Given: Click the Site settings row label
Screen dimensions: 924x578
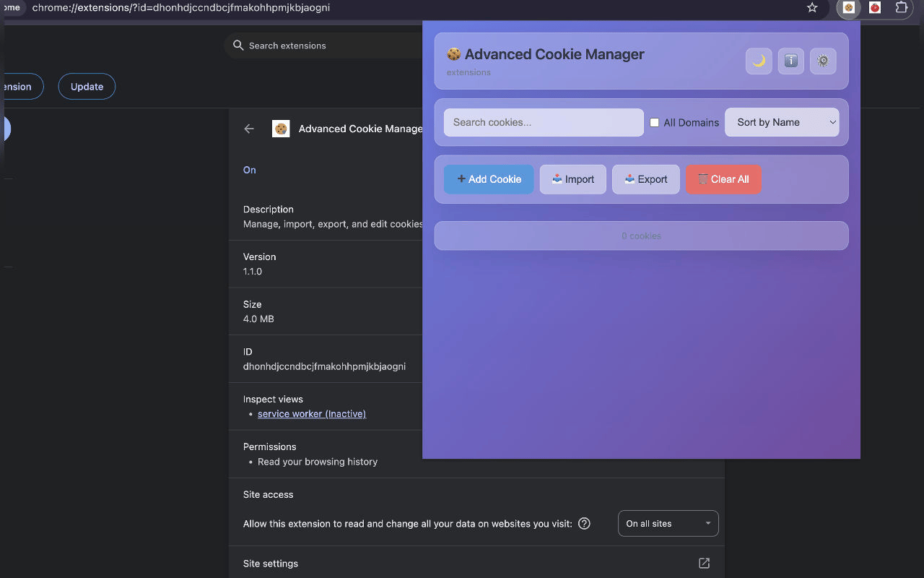Looking at the screenshot, I should click(x=271, y=564).
